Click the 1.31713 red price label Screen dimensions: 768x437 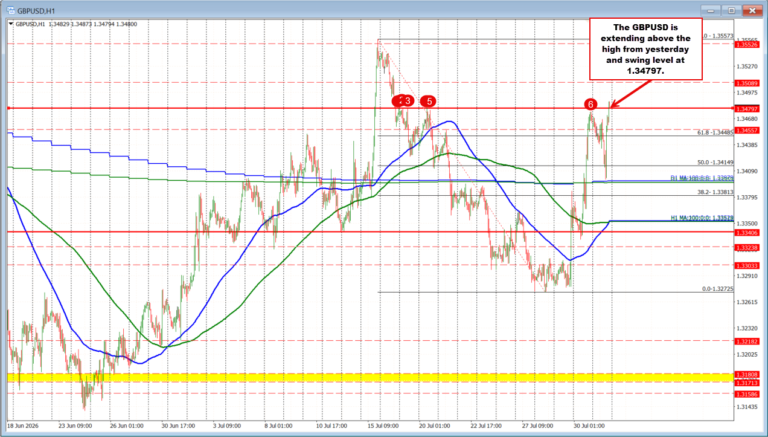coord(746,383)
